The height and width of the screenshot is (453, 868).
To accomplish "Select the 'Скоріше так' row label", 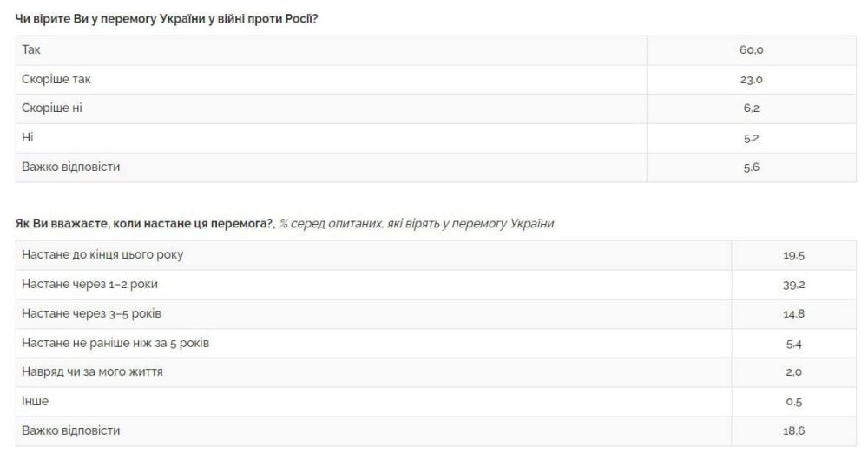I will 56,80.
